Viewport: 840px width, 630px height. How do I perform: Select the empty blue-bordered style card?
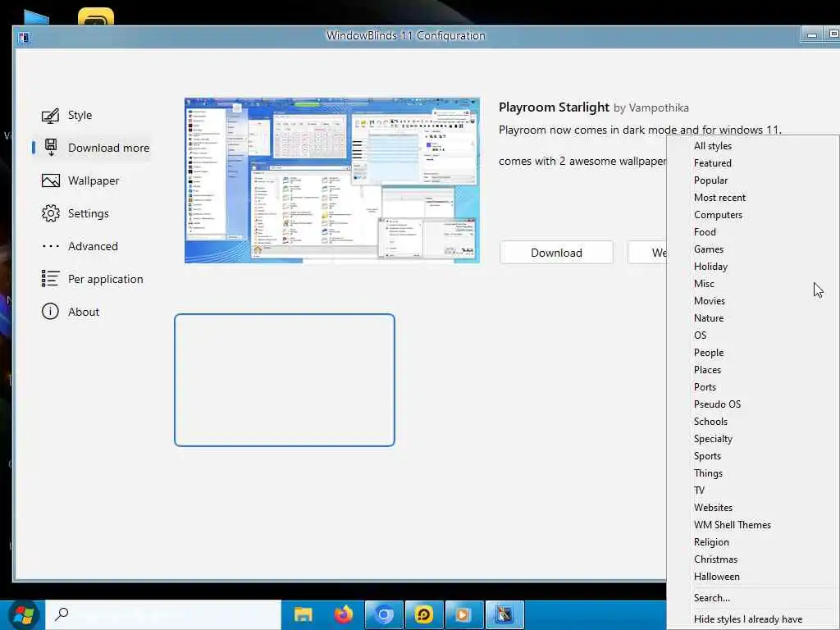(x=285, y=380)
